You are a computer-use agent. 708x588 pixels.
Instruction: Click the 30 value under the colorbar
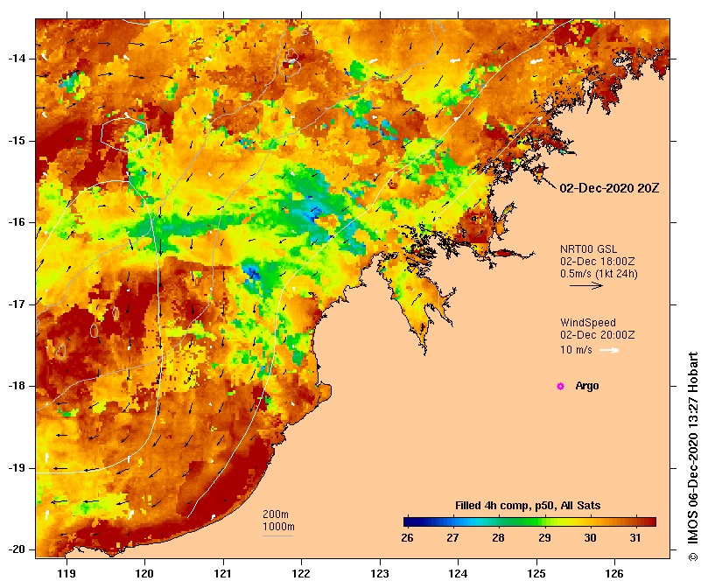[x=590, y=538]
